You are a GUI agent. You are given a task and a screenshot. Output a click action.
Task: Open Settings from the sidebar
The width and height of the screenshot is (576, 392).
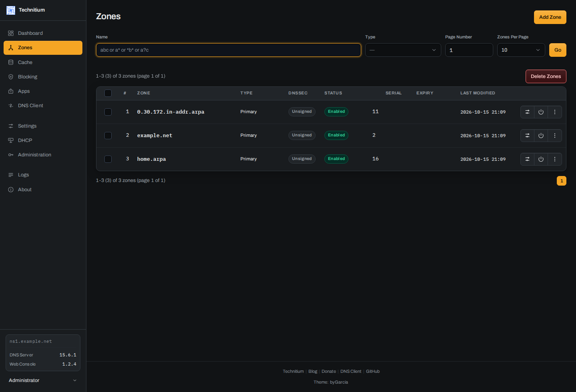click(43, 126)
